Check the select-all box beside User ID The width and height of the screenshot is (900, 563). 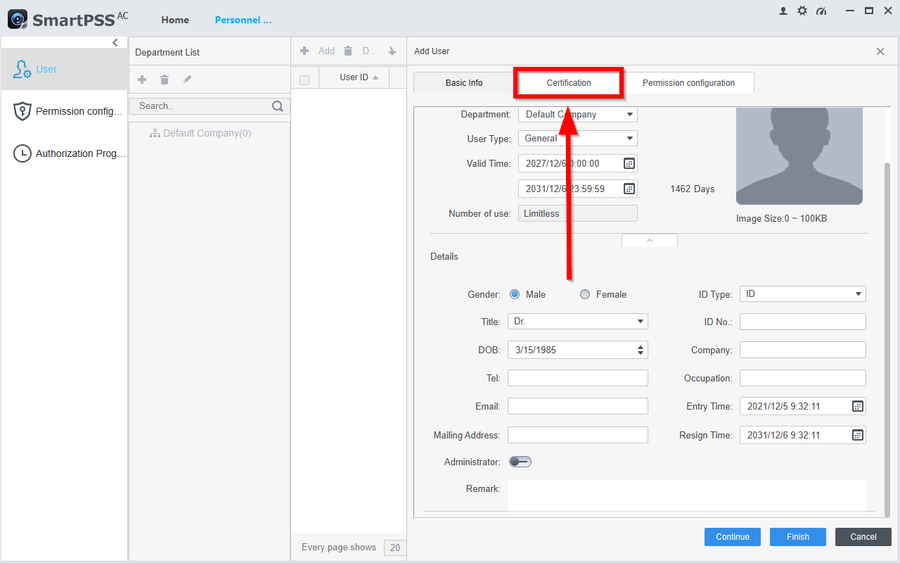(305, 79)
